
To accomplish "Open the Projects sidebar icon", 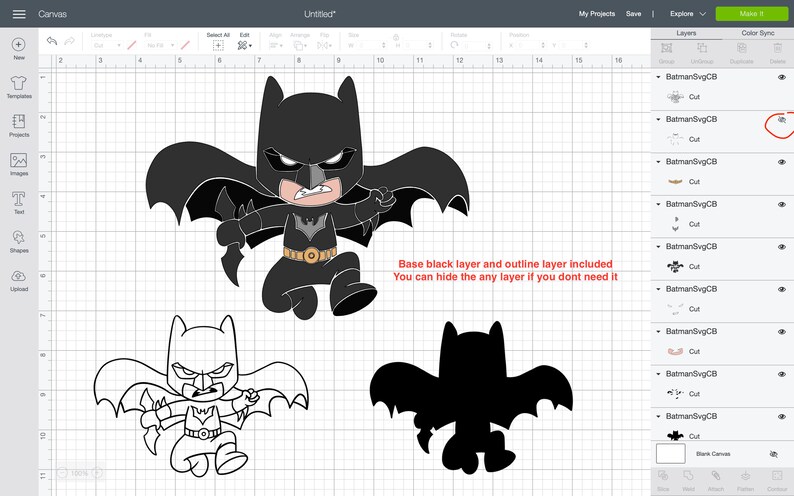I will pos(19,121).
